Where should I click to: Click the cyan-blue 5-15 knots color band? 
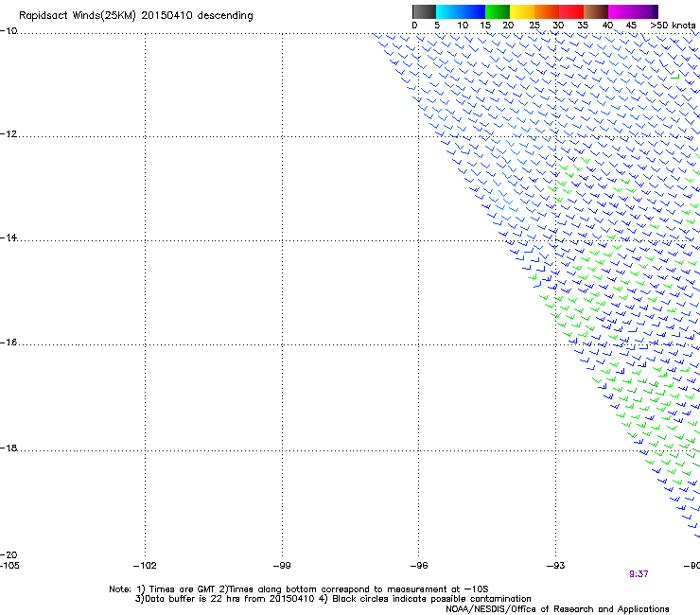pyautogui.click(x=461, y=11)
